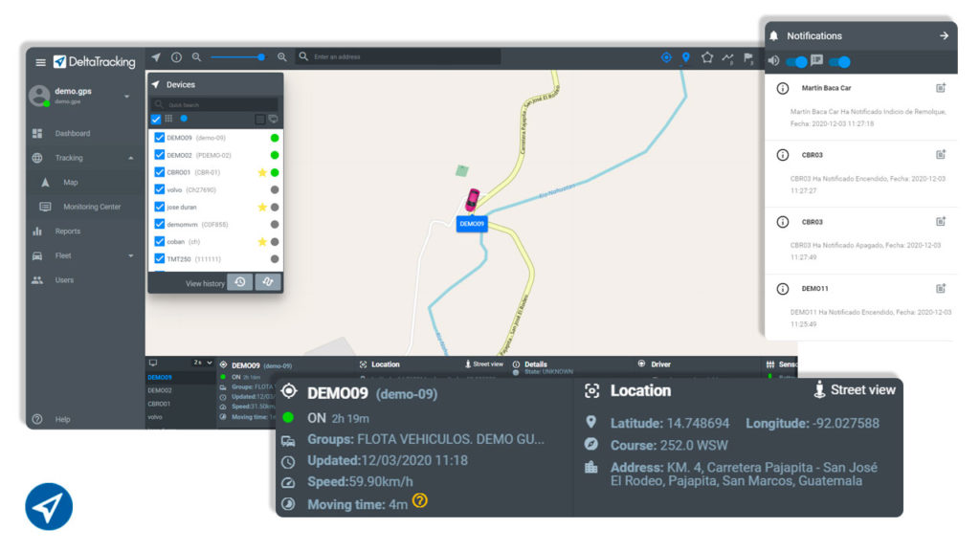980x551 pixels.
Task: Open the hamburger menu beside DeltaTracking logo
Action: 40,62
